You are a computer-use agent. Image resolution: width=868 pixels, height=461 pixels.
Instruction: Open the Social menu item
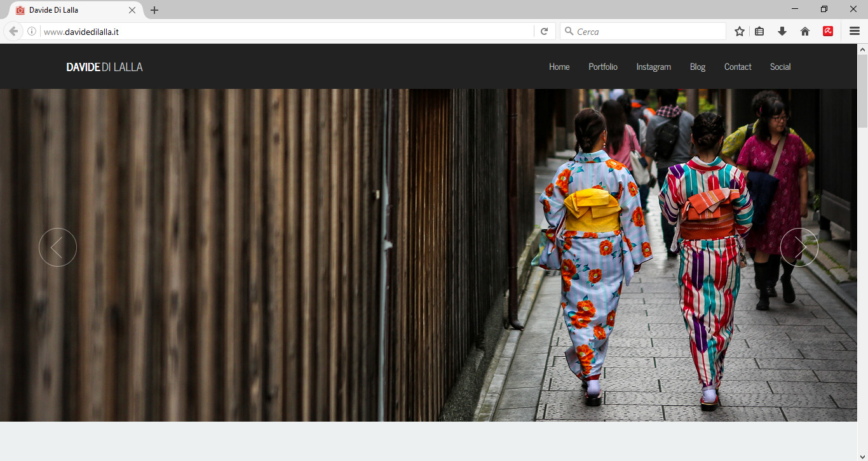pos(780,67)
